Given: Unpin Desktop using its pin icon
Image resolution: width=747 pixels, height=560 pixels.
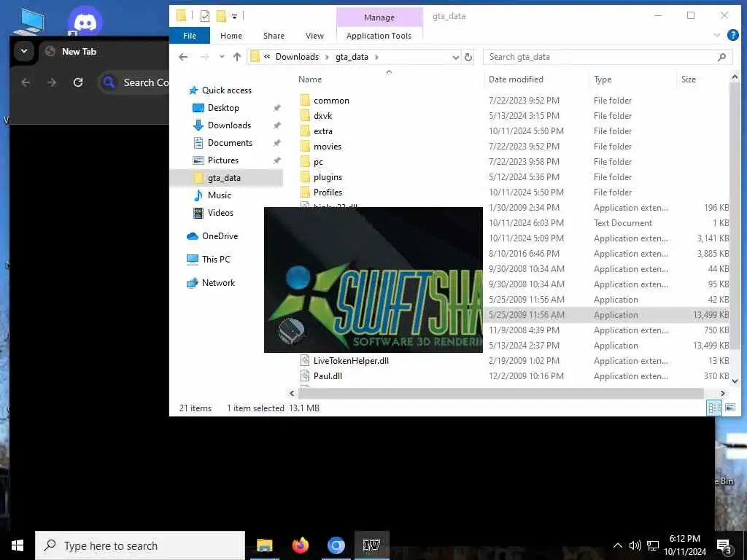Looking at the screenshot, I should [276, 108].
